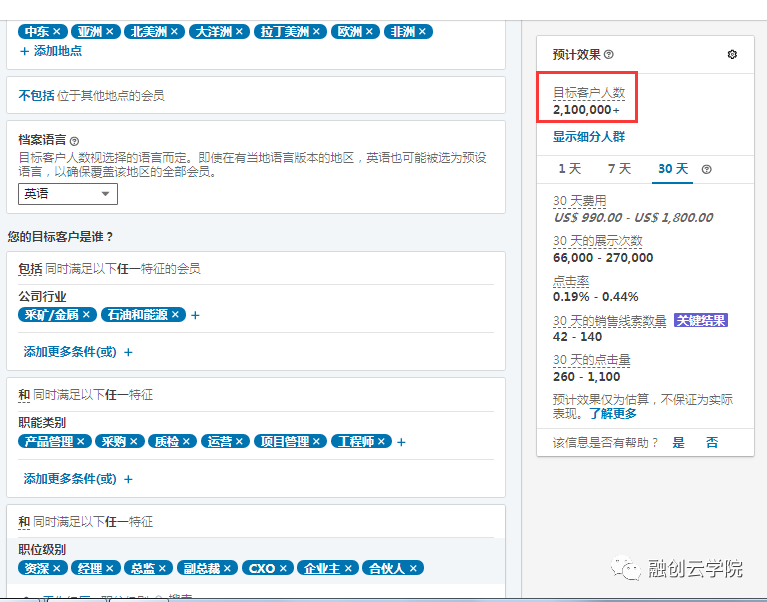
Task: Remove the 运营 job function tag
Action: pos(239,442)
